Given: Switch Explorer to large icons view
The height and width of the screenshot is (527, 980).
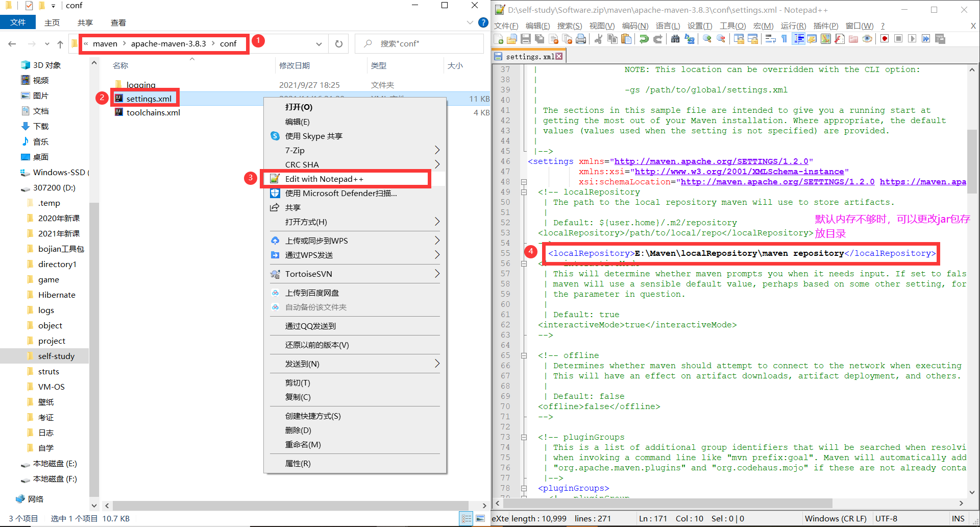Looking at the screenshot, I should pos(480,519).
